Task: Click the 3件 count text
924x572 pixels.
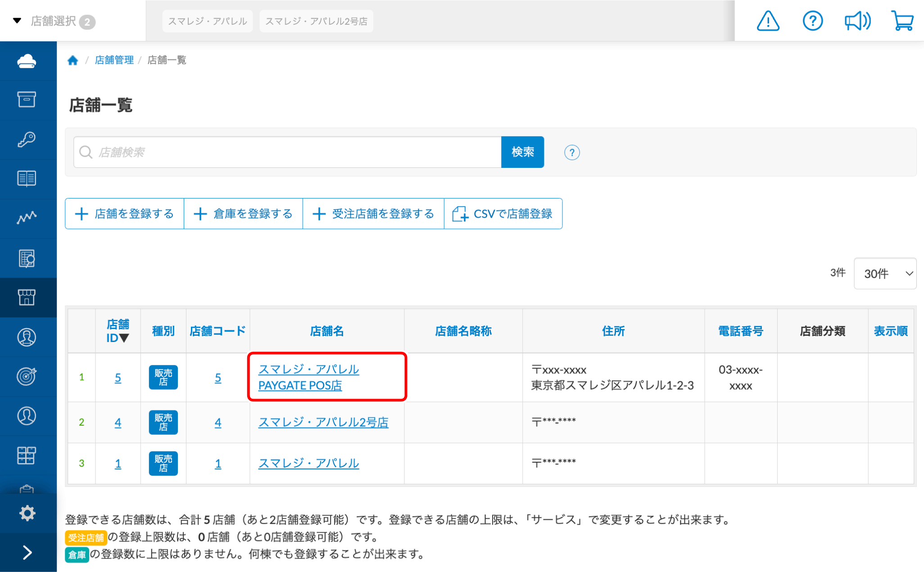Action: (x=838, y=273)
